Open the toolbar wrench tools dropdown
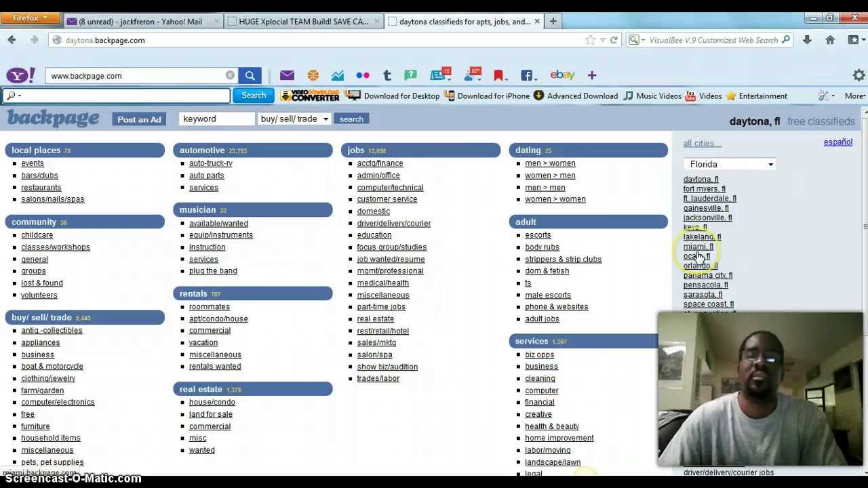 pos(826,96)
